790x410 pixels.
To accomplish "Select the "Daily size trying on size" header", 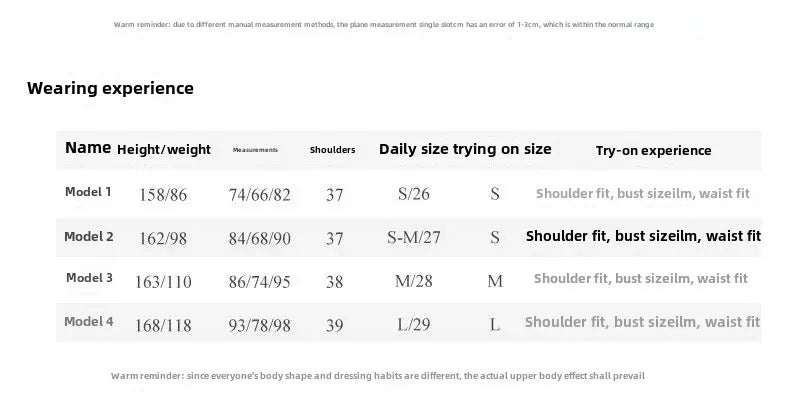I will 465,149.
